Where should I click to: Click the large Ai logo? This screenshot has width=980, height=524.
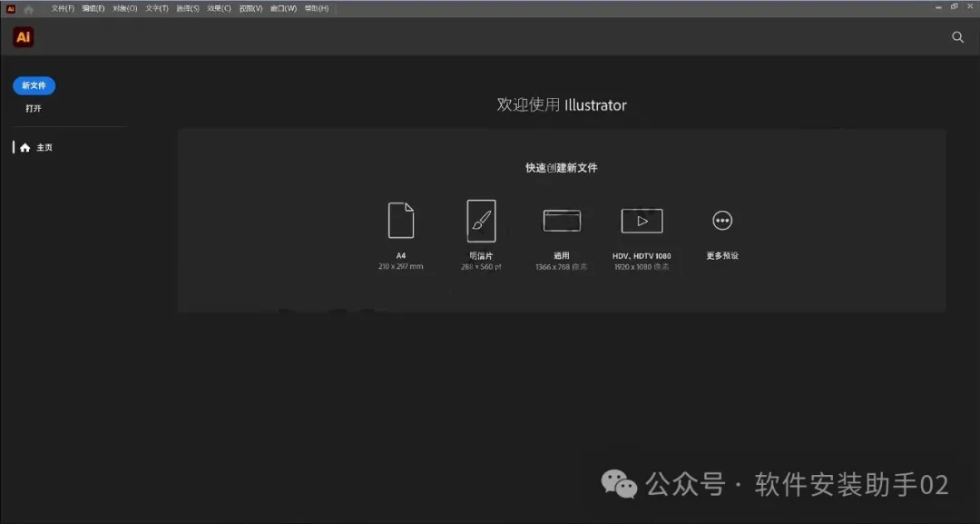tap(23, 37)
